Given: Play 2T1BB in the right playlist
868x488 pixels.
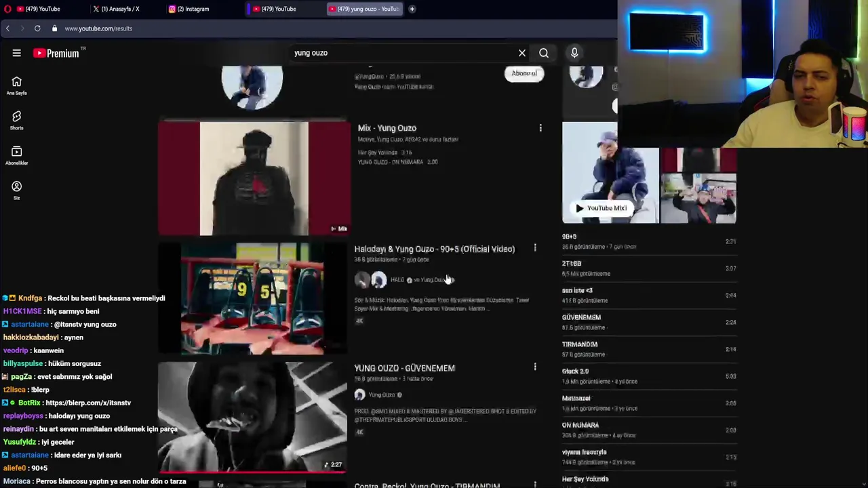Looking at the screenshot, I should tap(649, 268).
